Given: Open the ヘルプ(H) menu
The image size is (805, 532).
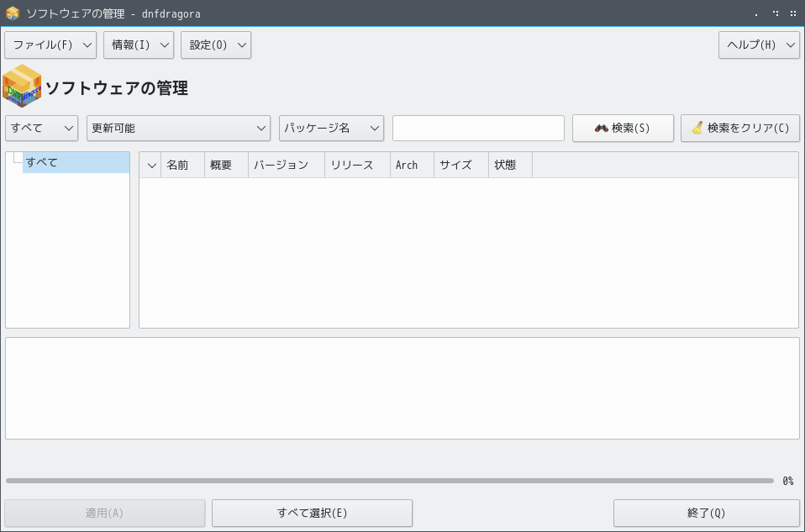Looking at the screenshot, I should (759, 45).
